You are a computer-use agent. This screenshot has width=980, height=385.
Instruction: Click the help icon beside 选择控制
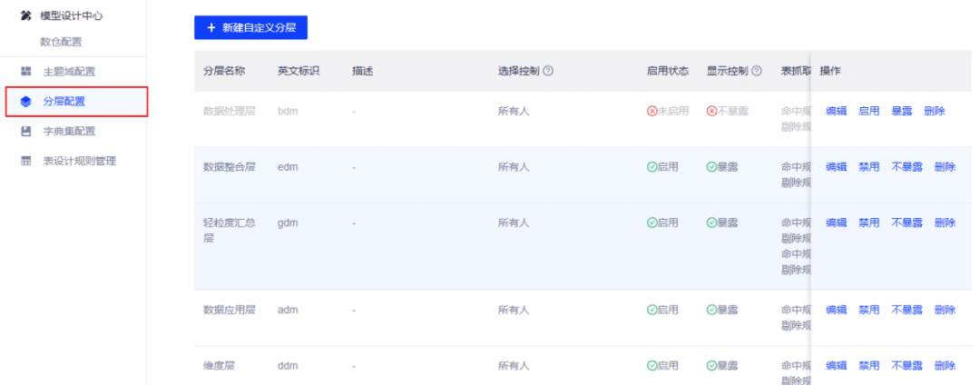pyautogui.click(x=548, y=71)
